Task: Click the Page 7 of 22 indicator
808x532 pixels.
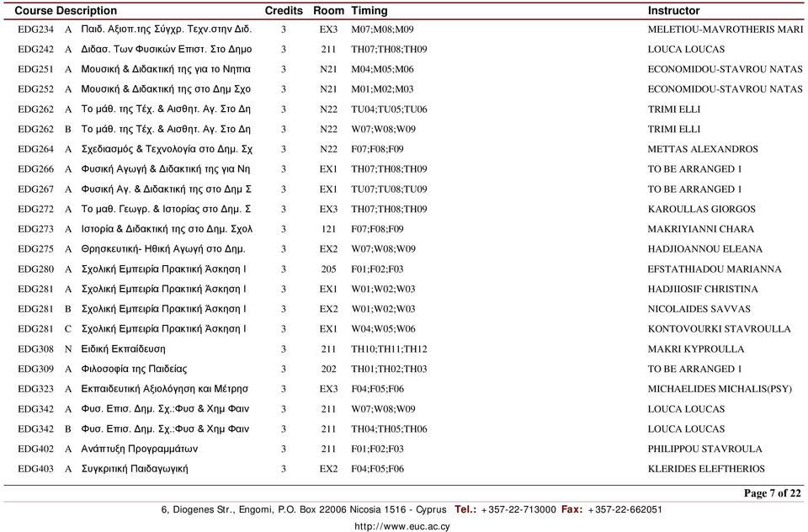Action: 773,493
